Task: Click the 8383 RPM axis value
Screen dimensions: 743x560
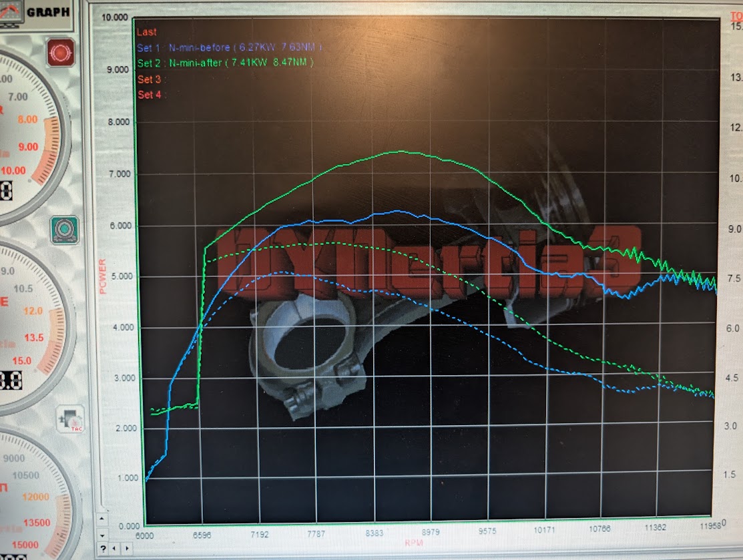Action: pyautogui.click(x=374, y=533)
